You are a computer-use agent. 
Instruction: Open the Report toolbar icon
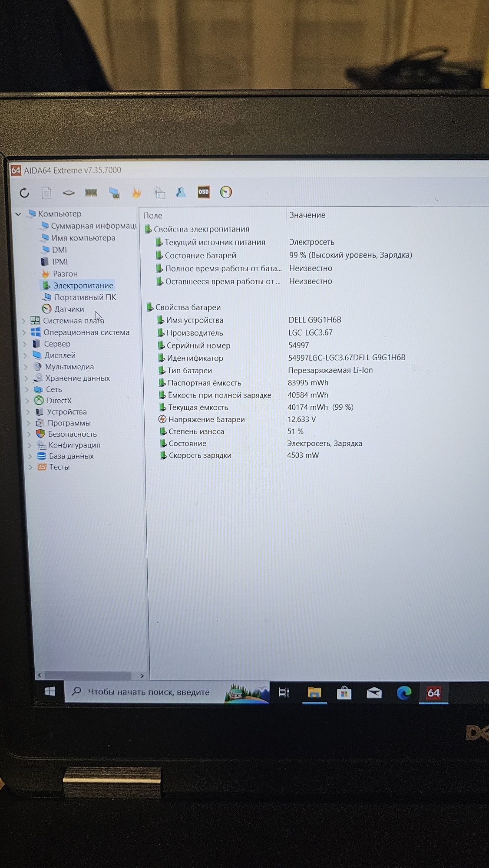tap(46, 193)
